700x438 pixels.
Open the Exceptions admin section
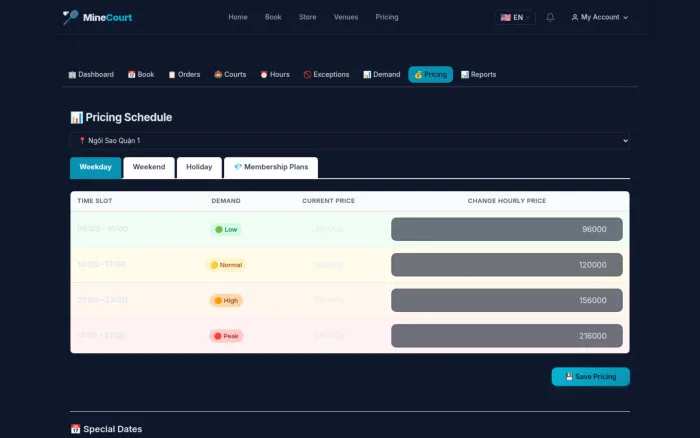coord(326,75)
